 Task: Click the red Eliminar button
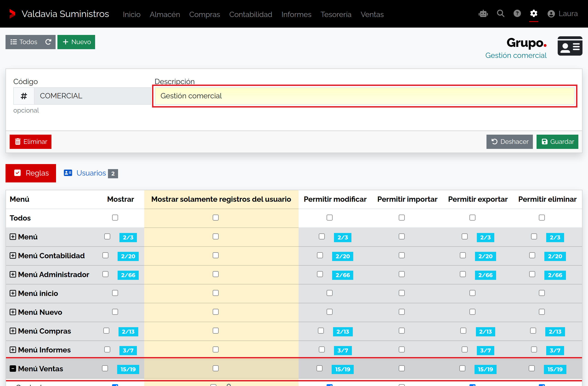click(30, 142)
